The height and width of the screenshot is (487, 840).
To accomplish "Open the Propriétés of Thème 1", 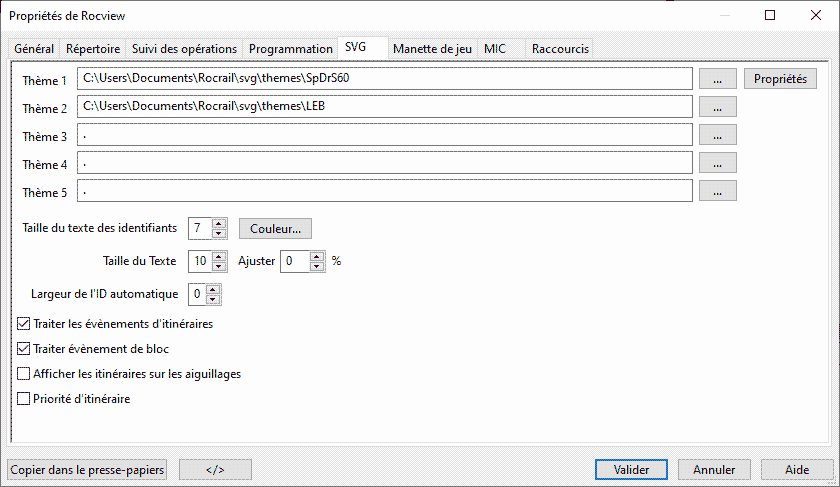I will 780,79.
